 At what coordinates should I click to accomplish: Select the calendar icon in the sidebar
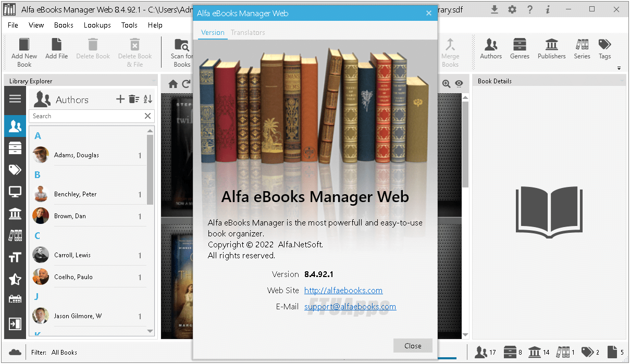click(x=15, y=299)
